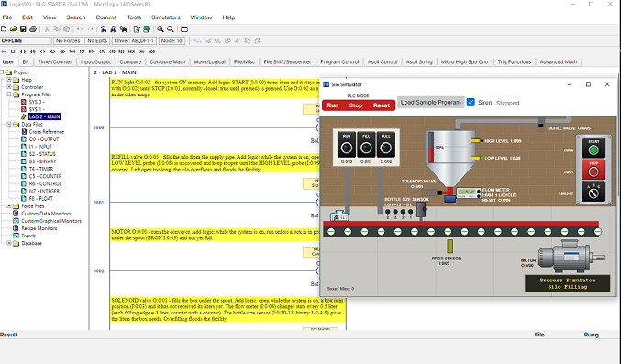Open the File menu
The height and width of the screenshot is (364, 621).
7,17
